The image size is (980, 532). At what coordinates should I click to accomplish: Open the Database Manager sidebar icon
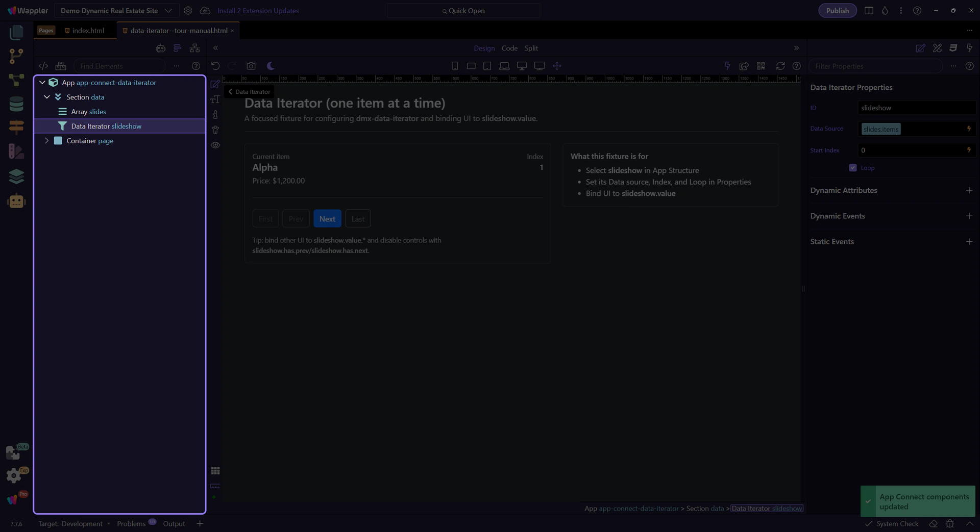click(16, 104)
